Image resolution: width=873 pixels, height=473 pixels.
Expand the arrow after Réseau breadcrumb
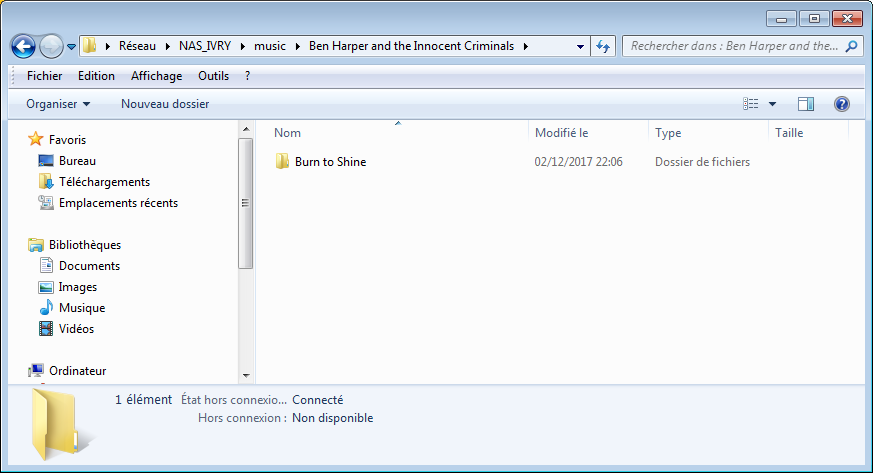(x=168, y=46)
